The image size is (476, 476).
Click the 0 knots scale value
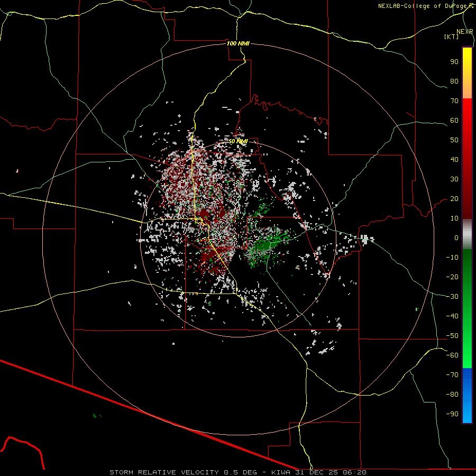point(456,238)
